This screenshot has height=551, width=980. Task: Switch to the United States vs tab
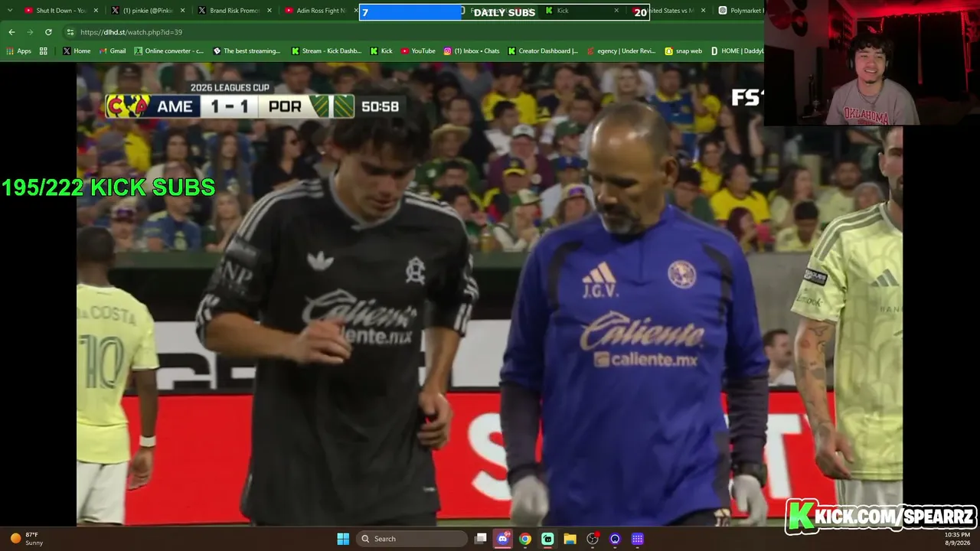pos(670,11)
